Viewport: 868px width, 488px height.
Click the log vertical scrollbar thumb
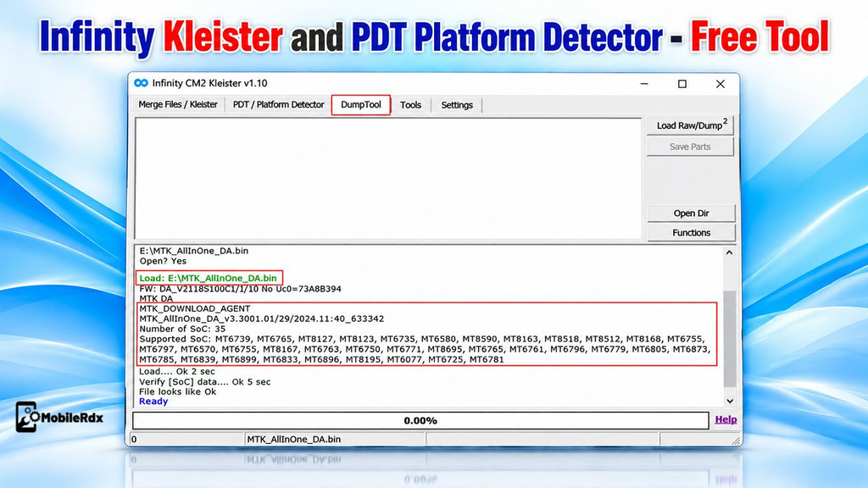point(730,339)
